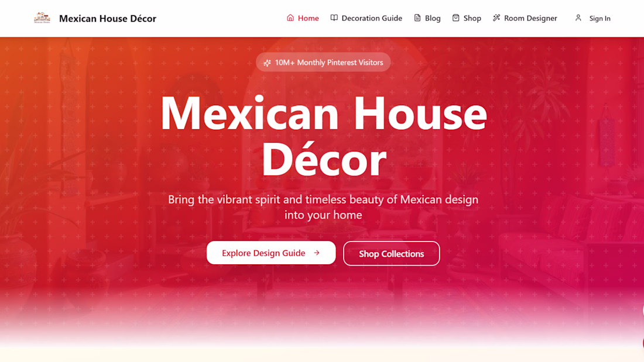Click the arrow icon on Explore Design Guide
Viewport: 644px width, 362px height.
pos(317,253)
